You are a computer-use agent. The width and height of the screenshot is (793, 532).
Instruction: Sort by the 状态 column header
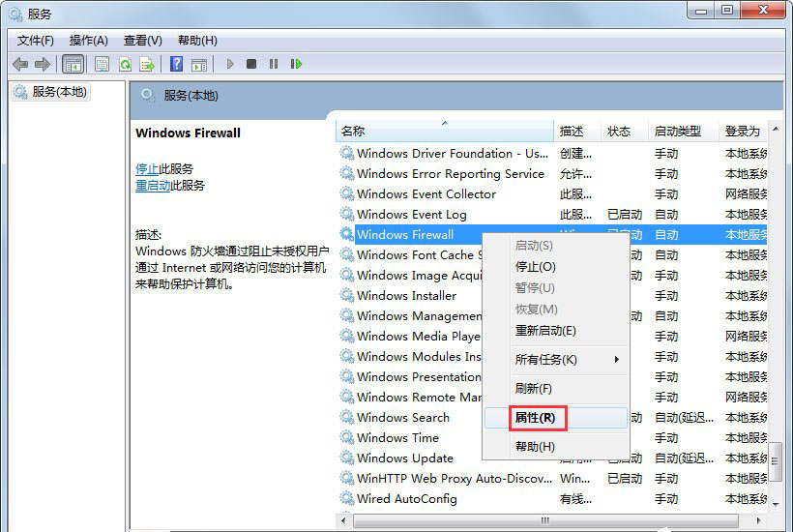coord(624,131)
